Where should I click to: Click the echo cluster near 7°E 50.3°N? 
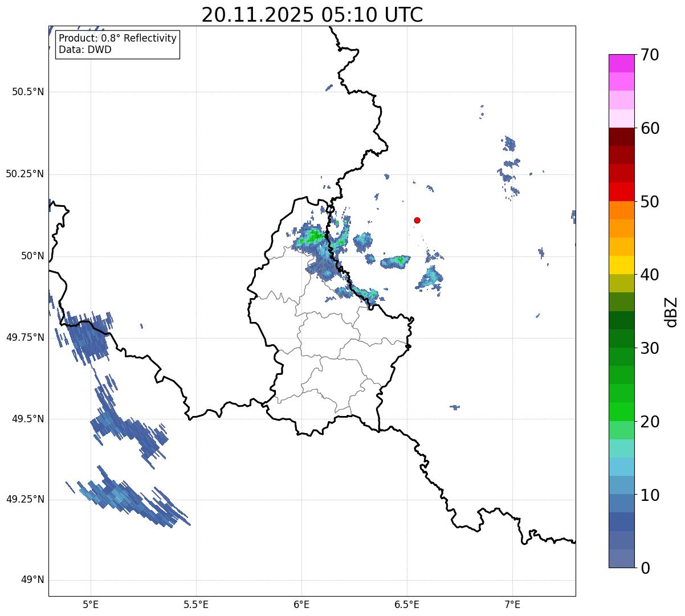pos(509,168)
